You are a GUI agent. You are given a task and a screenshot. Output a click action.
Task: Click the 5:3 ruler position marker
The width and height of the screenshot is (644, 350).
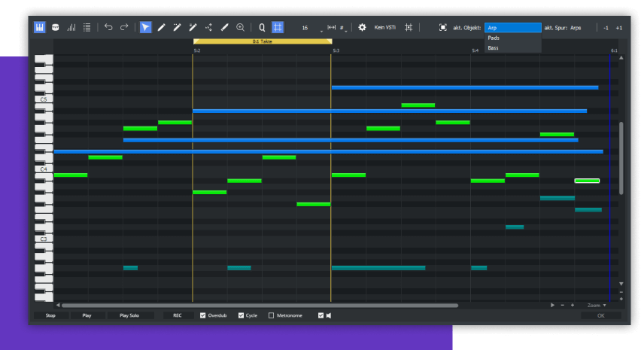(336, 50)
